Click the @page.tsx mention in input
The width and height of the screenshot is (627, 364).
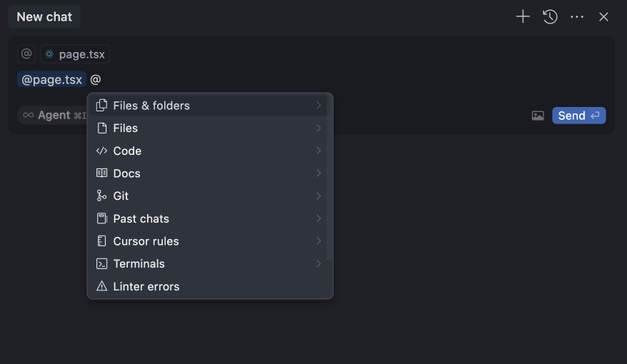51,80
